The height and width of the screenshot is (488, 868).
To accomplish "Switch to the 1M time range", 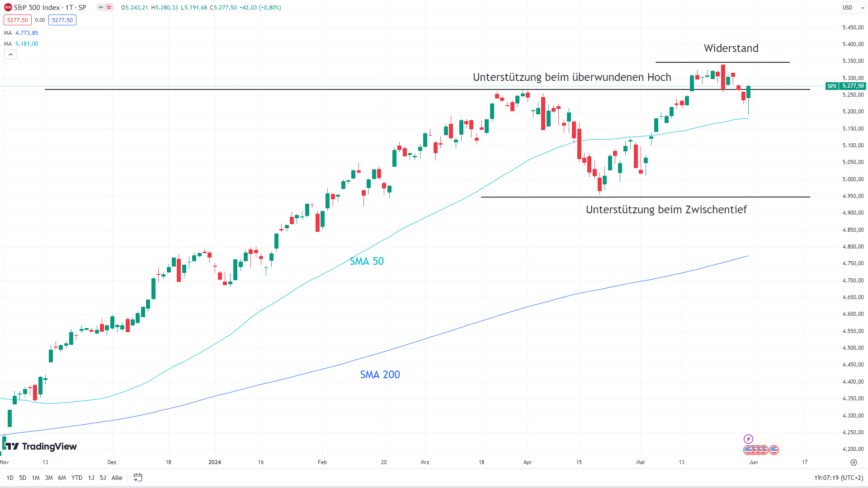I will (x=36, y=478).
